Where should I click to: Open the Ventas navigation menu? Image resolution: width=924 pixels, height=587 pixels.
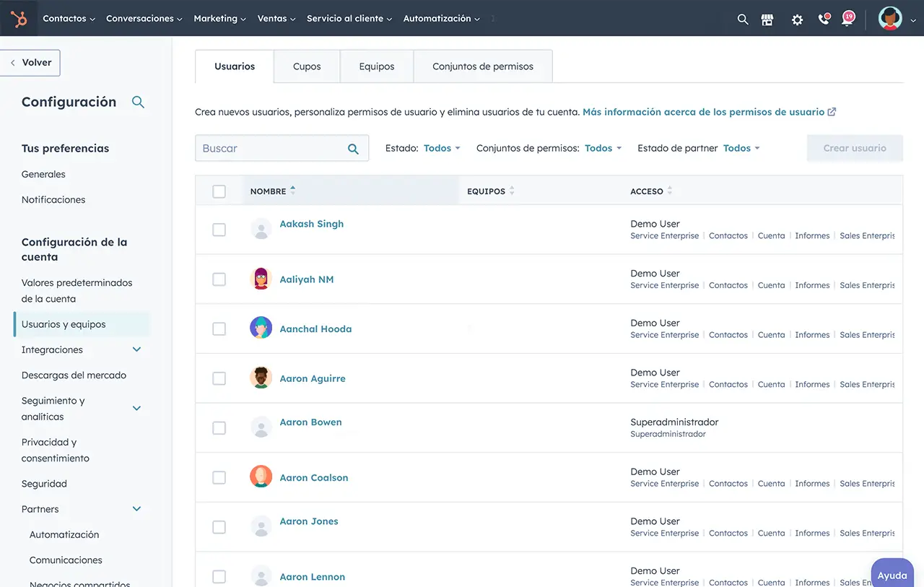pos(276,19)
